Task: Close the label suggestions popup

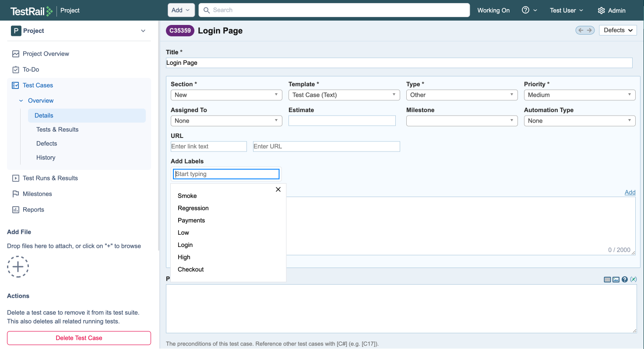Action: [x=278, y=190]
